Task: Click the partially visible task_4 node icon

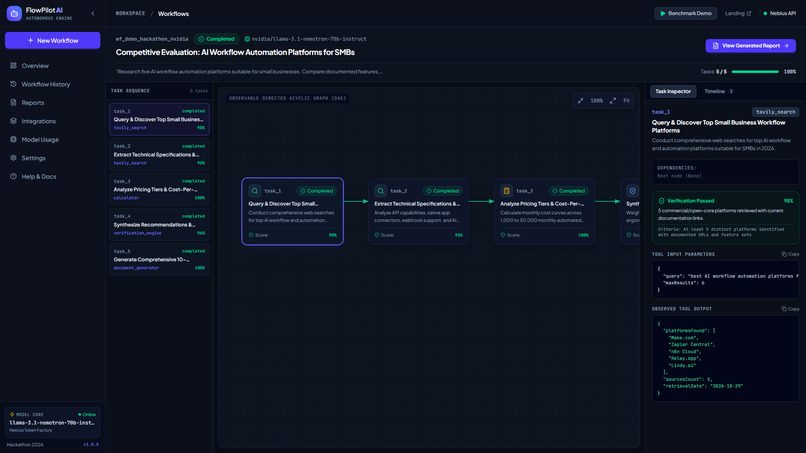Action: (x=632, y=191)
